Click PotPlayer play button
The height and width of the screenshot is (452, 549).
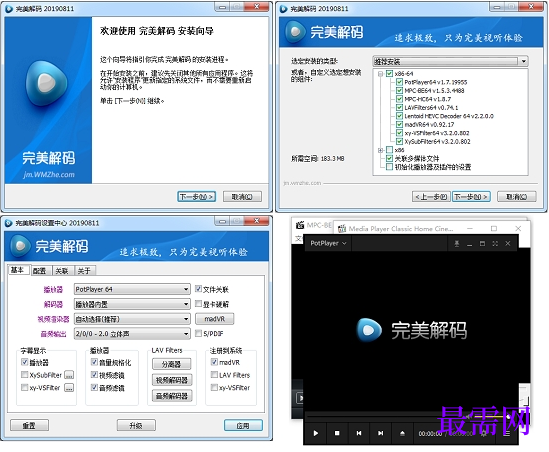click(x=315, y=433)
